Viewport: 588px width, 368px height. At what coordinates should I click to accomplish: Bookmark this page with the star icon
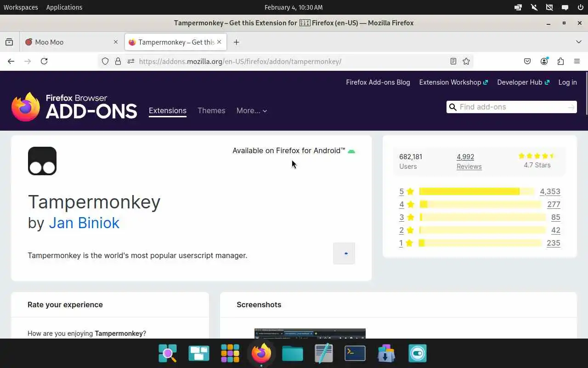coord(466,61)
